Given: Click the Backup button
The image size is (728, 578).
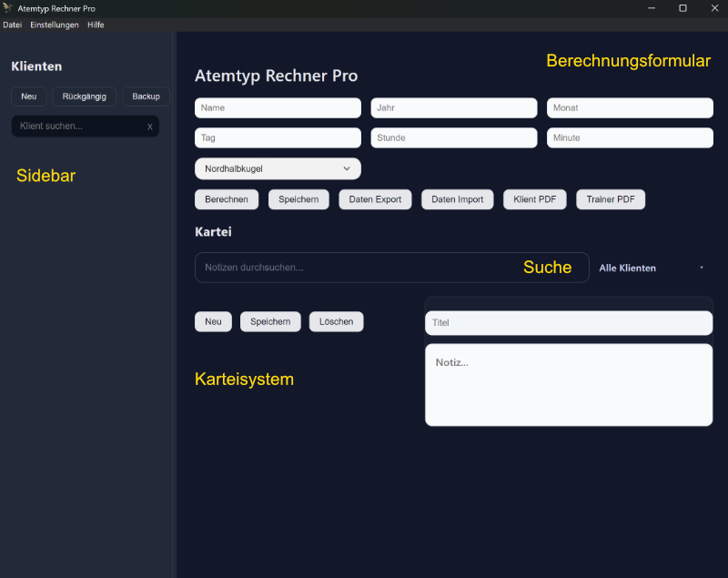Looking at the screenshot, I should (146, 96).
